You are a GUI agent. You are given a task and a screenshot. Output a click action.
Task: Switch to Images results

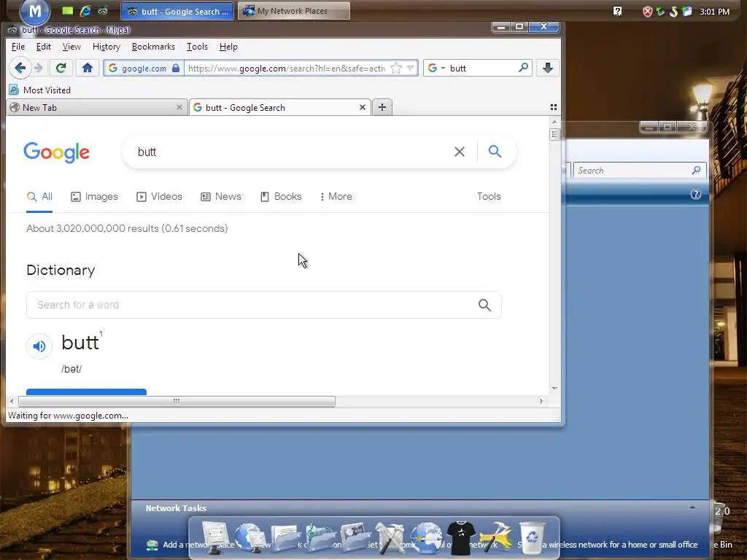pos(94,197)
